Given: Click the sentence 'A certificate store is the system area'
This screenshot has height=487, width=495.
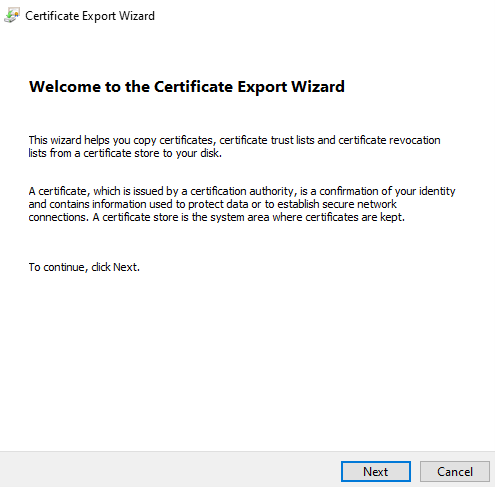Looking at the screenshot, I should click(248, 217).
